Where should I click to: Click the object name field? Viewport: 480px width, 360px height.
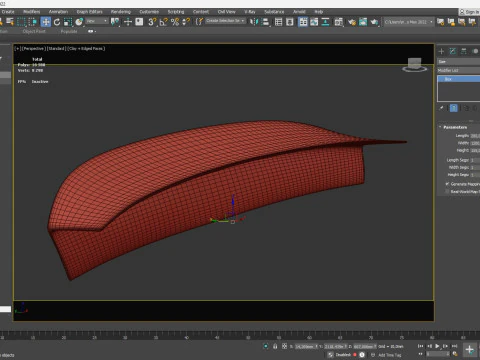pyautogui.click(x=459, y=62)
